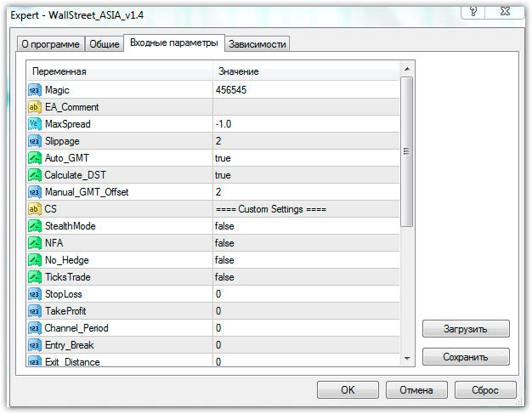Viewport: 532px width, 414px height.
Task: Select the Magic value field 456545
Action: click(x=305, y=90)
